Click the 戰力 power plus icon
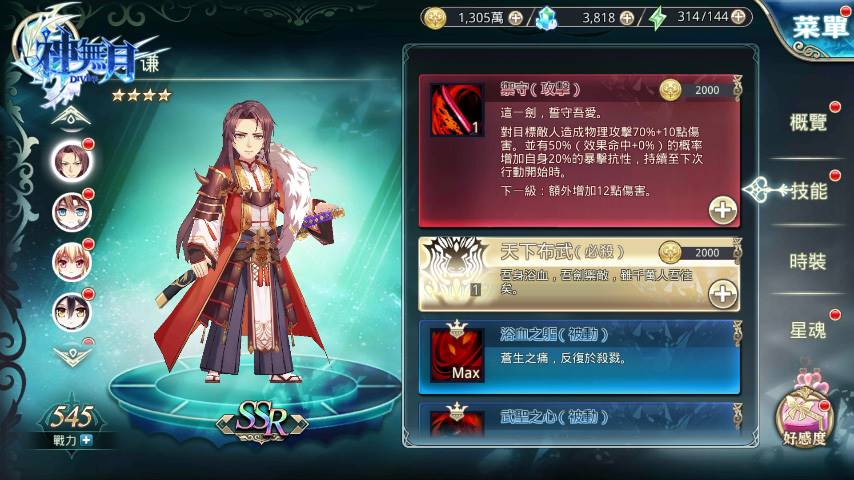This screenshot has height=480, width=854. pyautogui.click(x=87, y=440)
